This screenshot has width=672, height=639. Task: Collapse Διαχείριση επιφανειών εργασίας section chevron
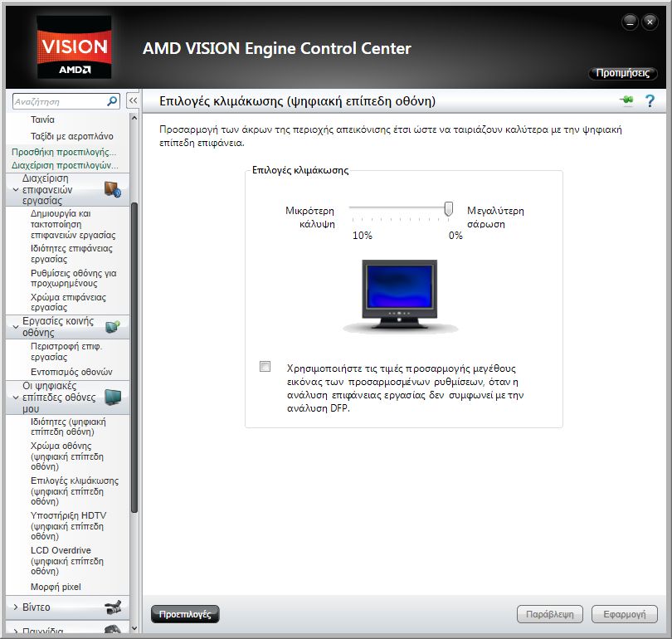(x=16, y=189)
